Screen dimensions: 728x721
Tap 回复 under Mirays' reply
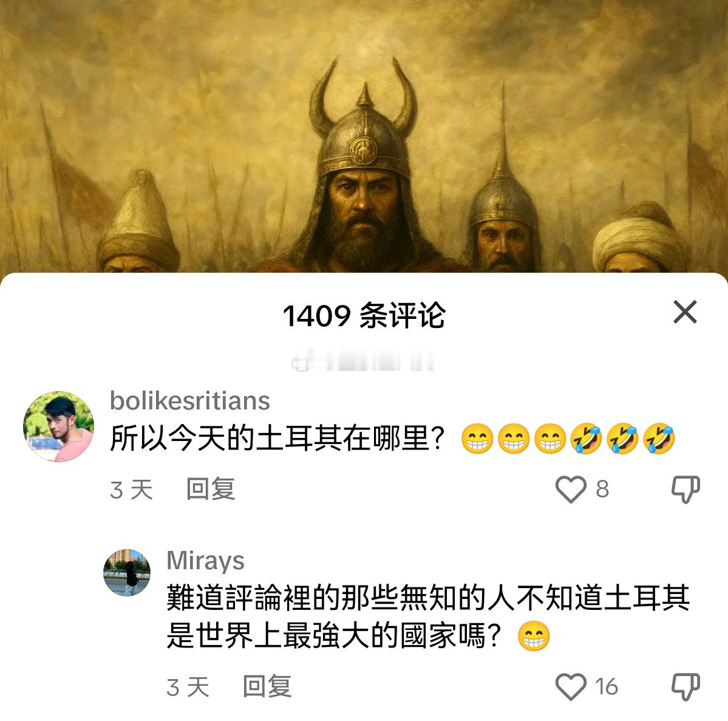[267, 686]
